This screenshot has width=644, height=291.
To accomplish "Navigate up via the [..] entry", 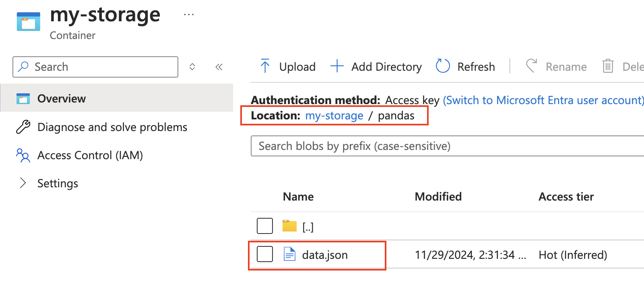I will click(308, 227).
